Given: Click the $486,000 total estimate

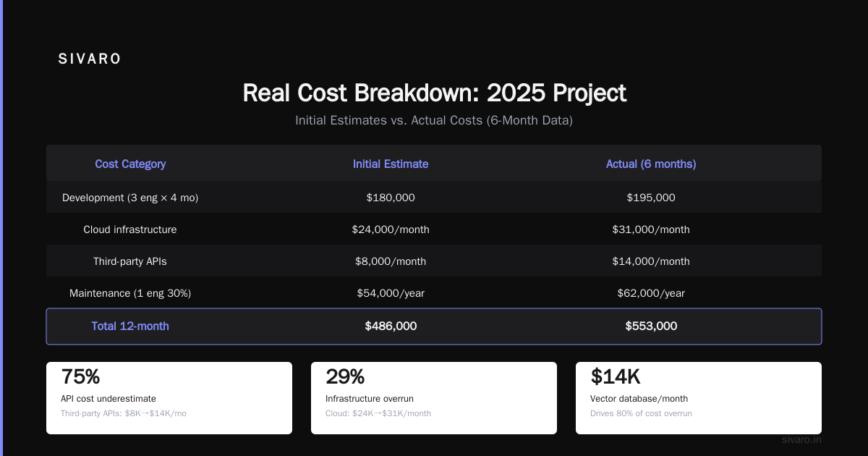Looking at the screenshot, I should tap(391, 326).
